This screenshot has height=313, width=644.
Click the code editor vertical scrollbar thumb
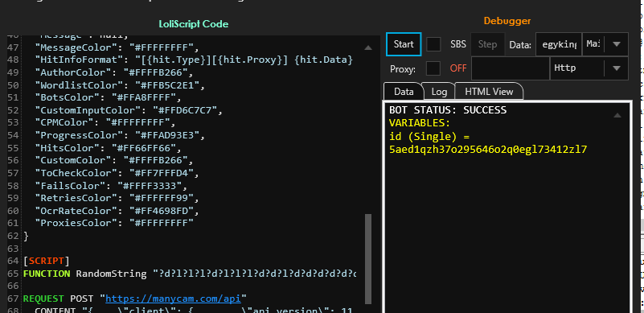[x=368, y=259]
